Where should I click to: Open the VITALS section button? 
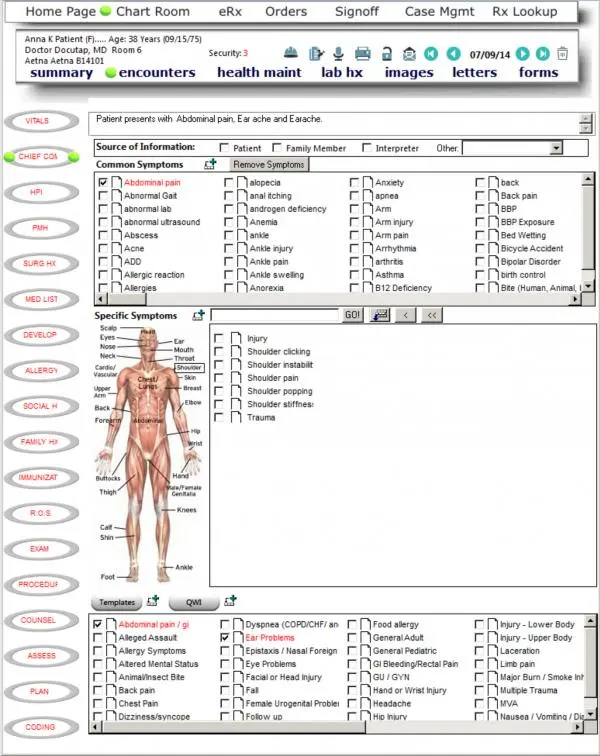tap(41, 121)
